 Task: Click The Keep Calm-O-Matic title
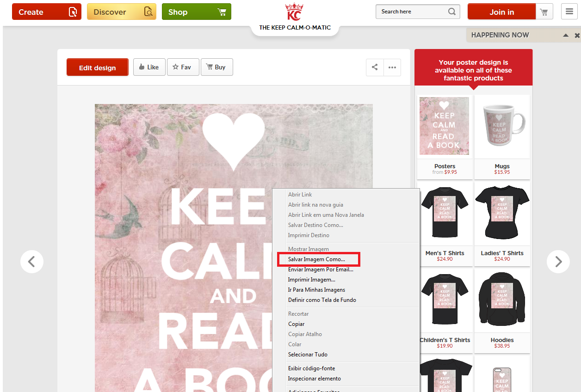pyautogui.click(x=295, y=28)
